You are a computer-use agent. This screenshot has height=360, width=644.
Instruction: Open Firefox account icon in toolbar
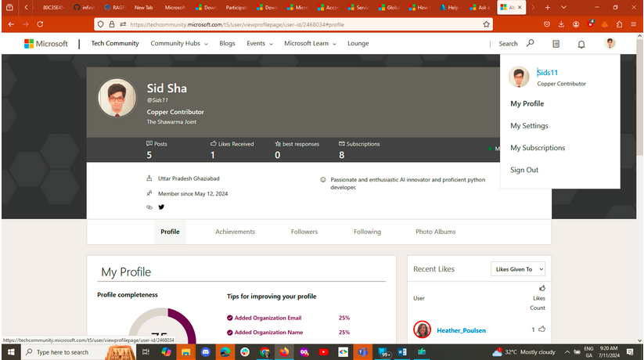click(x=576, y=24)
